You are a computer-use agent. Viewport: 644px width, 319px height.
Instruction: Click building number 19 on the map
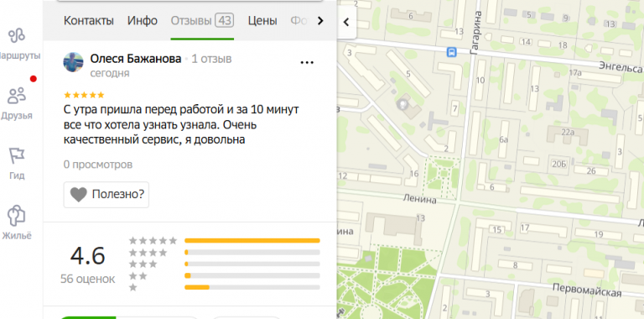[599, 234]
